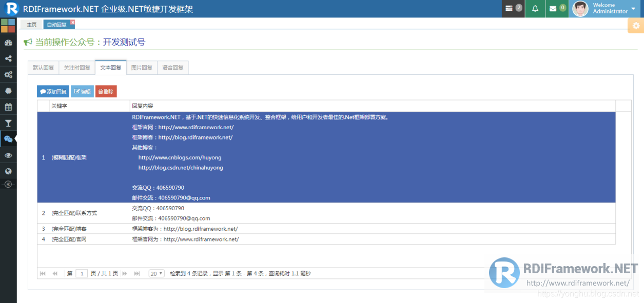The height and width of the screenshot is (303, 644).
Task: Open the dashboard gauge icon in the sidebar
Action: [x=8, y=43]
